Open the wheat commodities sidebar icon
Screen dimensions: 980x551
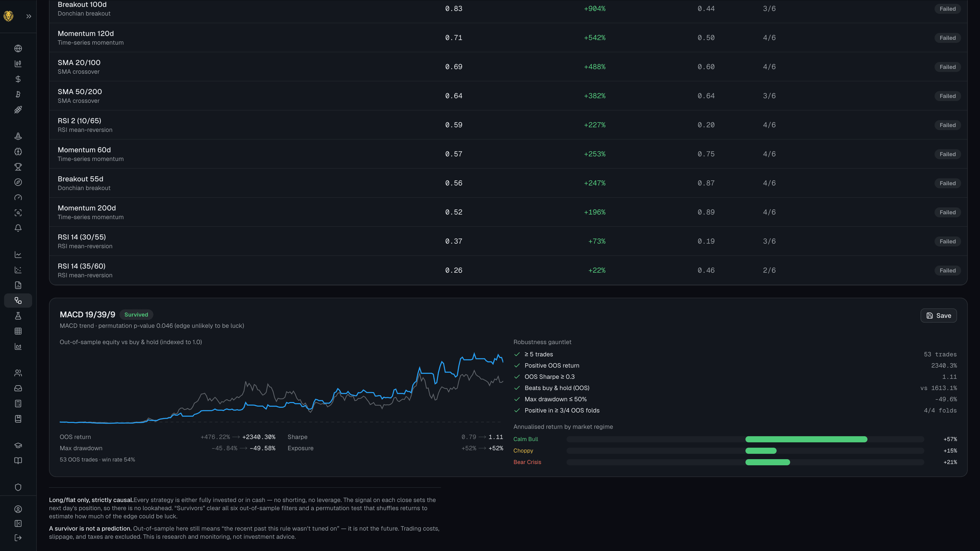[x=18, y=109]
